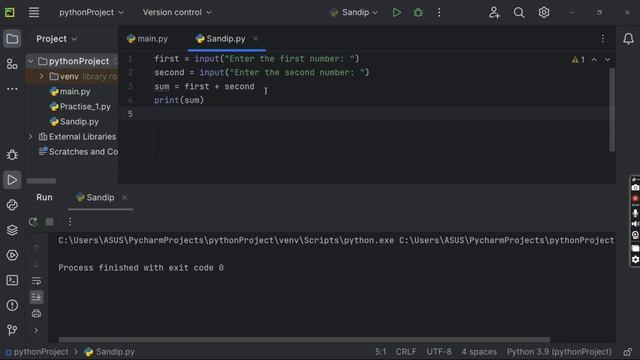The height and width of the screenshot is (360, 640).
Task: Open the Sandip run configuration dropdown
Action: coord(354,13)
